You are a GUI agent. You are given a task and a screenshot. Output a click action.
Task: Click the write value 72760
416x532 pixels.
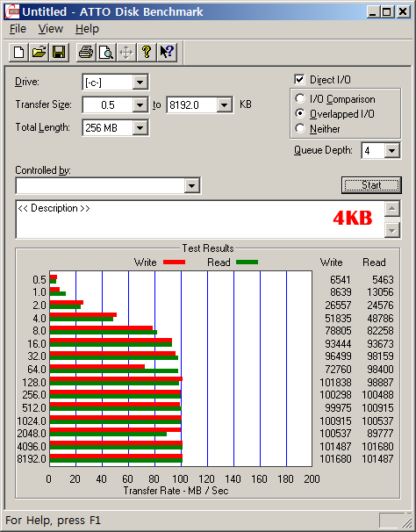338,369
